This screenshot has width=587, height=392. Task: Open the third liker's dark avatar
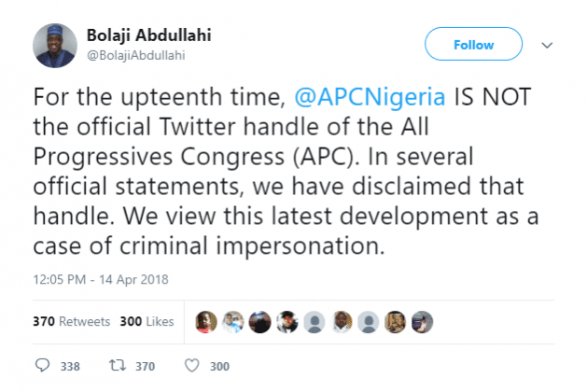pos(260,322)
